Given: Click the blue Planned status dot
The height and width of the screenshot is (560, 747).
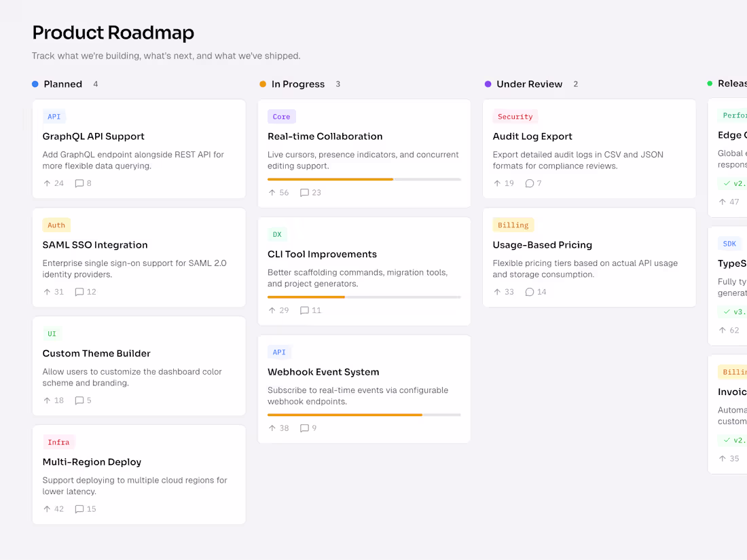Looking at the screenshot, I should tap(35, 83).
